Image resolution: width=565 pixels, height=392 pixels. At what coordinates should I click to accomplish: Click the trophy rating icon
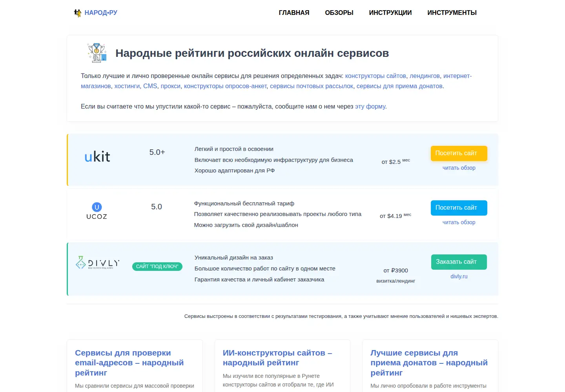pyautogui.click(x=97, y=53)
